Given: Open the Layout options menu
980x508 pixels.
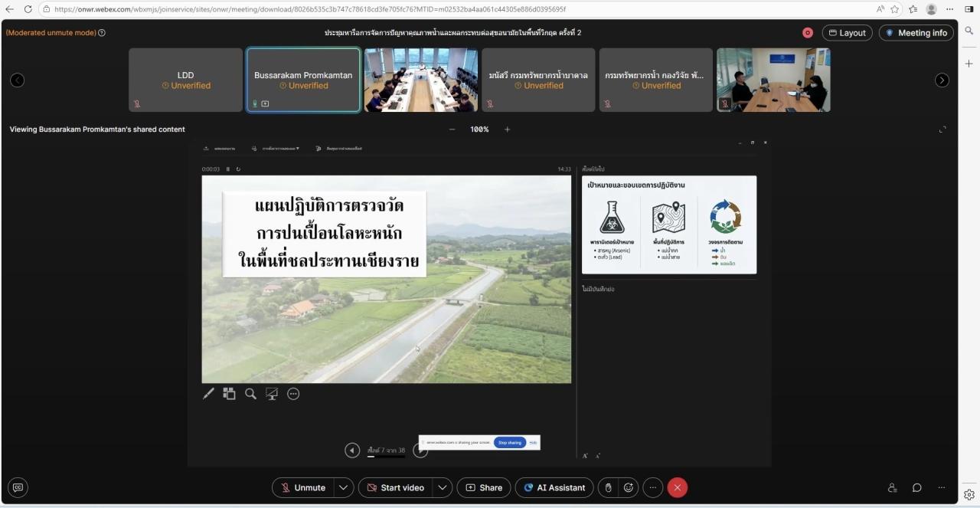Looking at the screenshot, I should coord(847,33).
